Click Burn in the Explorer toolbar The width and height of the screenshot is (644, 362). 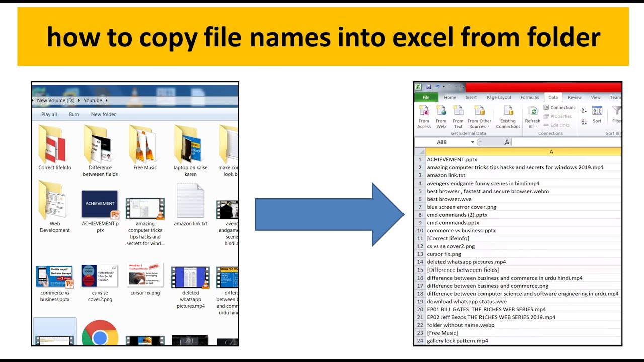click(x=74, y=114)
